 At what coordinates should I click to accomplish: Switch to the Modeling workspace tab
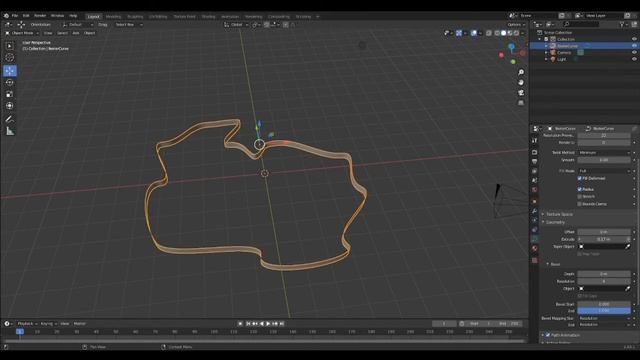pos(113,17)
